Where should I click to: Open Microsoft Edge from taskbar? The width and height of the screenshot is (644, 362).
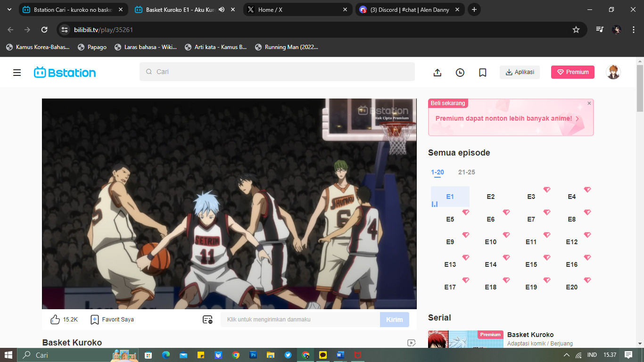pos(166,355)
